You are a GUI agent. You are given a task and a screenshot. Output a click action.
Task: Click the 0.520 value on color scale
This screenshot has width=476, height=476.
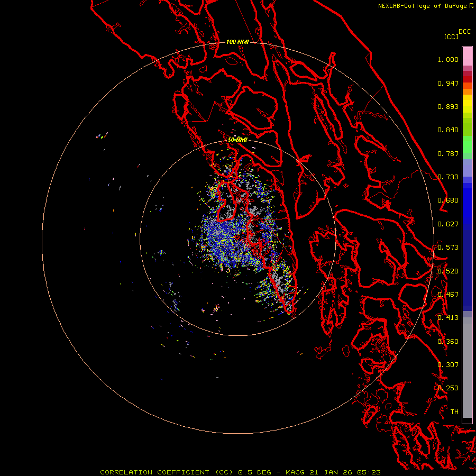pyautogui.click(x=448, y=271)
